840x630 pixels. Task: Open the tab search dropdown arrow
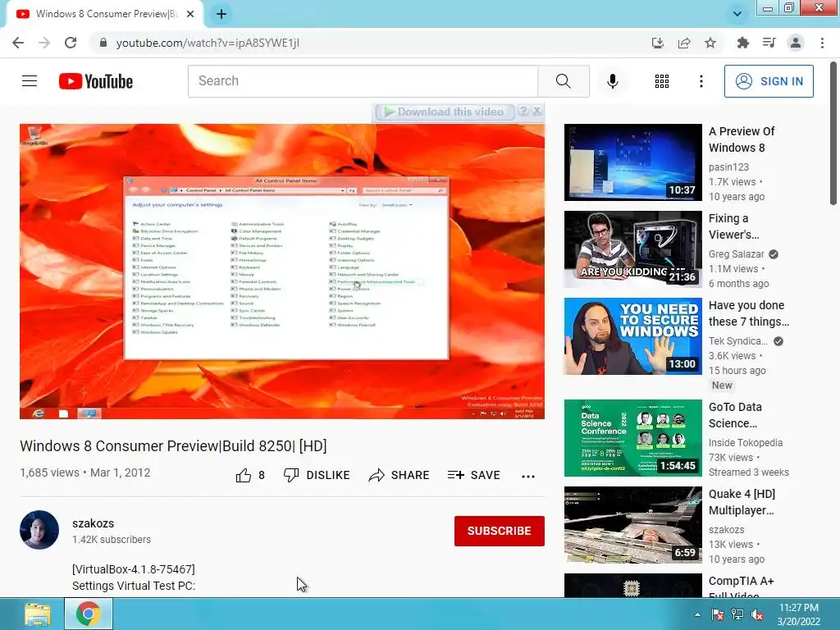(737, 14)
